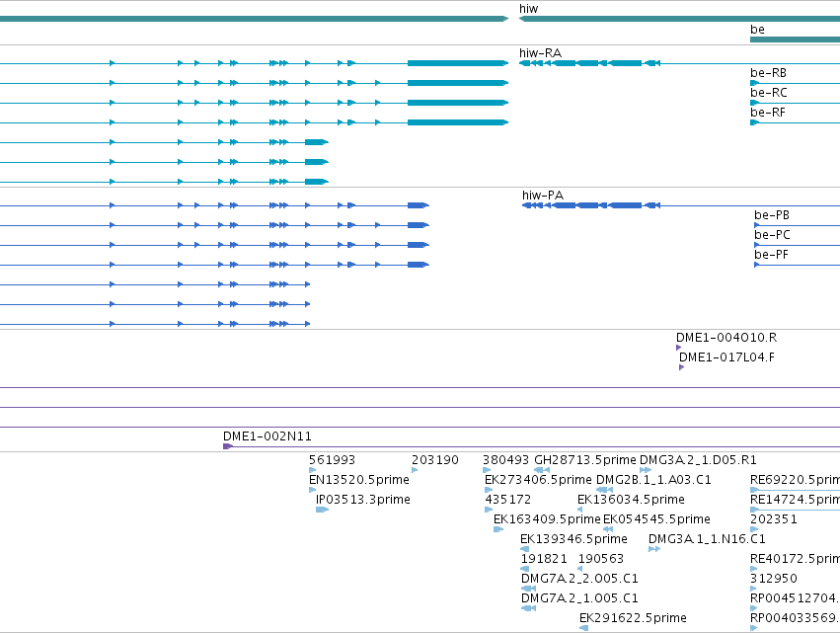Open DMG2B.1_1.A03.C1 EST label
The height and width of the screenshot is (633, 840).
pyautogui.click(x=653, y=480)
